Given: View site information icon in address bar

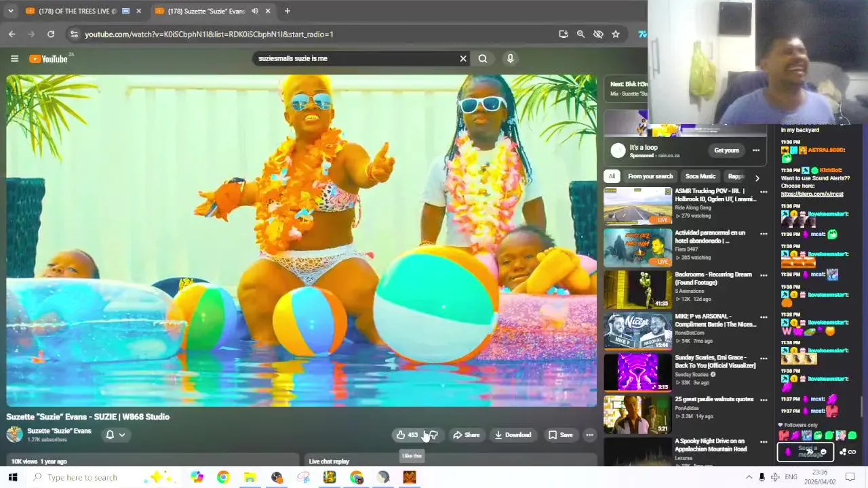Looking at the screenshot, I should pos(74,34).
